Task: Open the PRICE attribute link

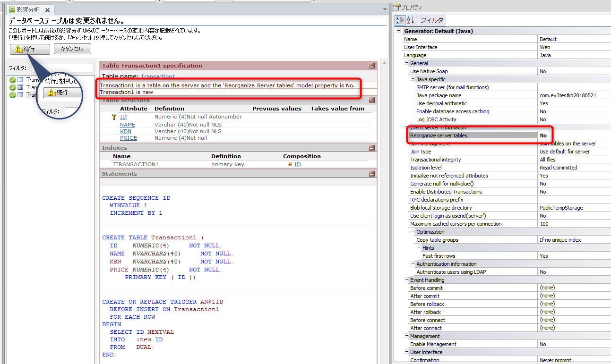Action: 129,138
